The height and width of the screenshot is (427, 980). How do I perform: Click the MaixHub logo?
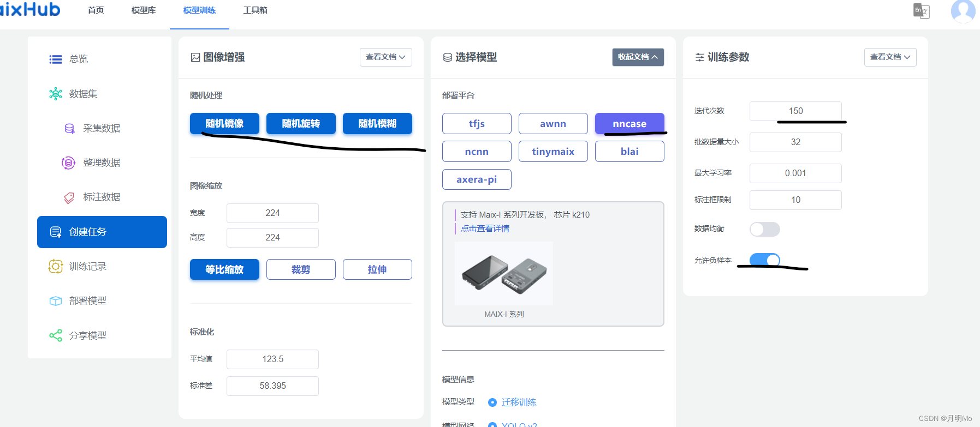tap(30, 9)
